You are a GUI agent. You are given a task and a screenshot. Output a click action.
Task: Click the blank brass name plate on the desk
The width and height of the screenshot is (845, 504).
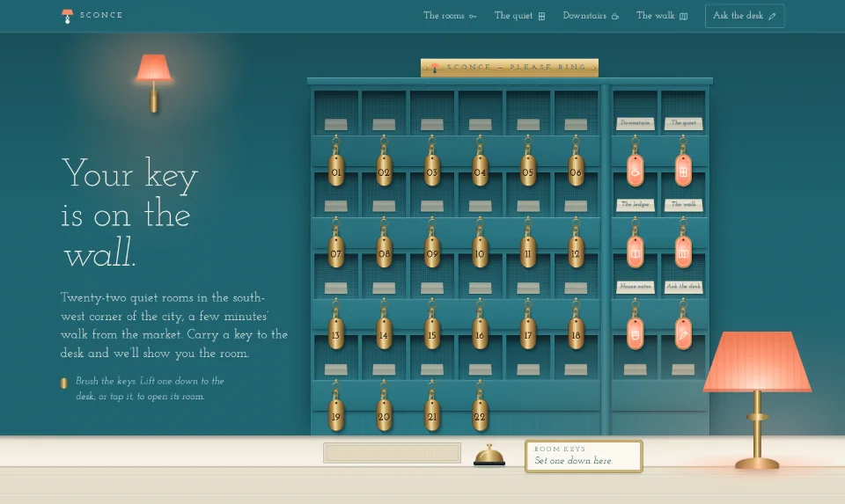pyautogui.click(x=392, y=453)
